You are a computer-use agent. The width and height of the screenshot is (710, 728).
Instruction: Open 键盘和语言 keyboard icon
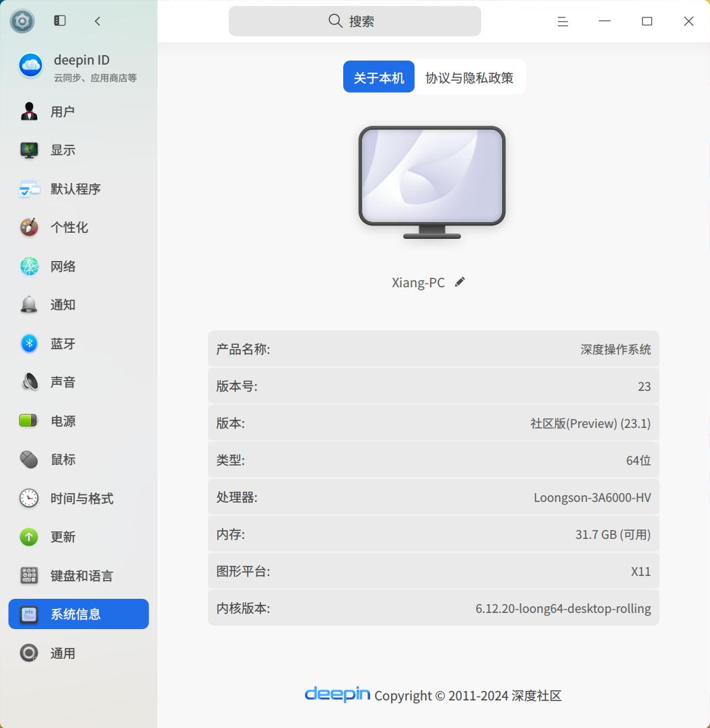pyautogui.click(x=29, y=576)
